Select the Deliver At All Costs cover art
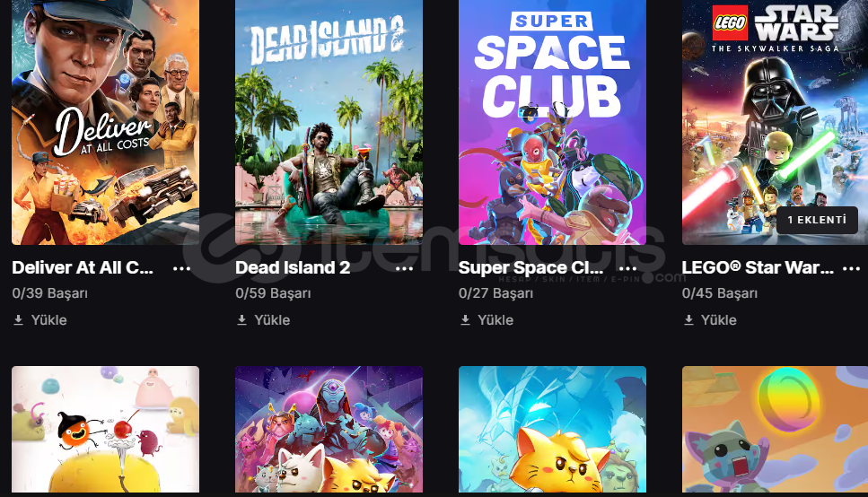 pos(105,122)
